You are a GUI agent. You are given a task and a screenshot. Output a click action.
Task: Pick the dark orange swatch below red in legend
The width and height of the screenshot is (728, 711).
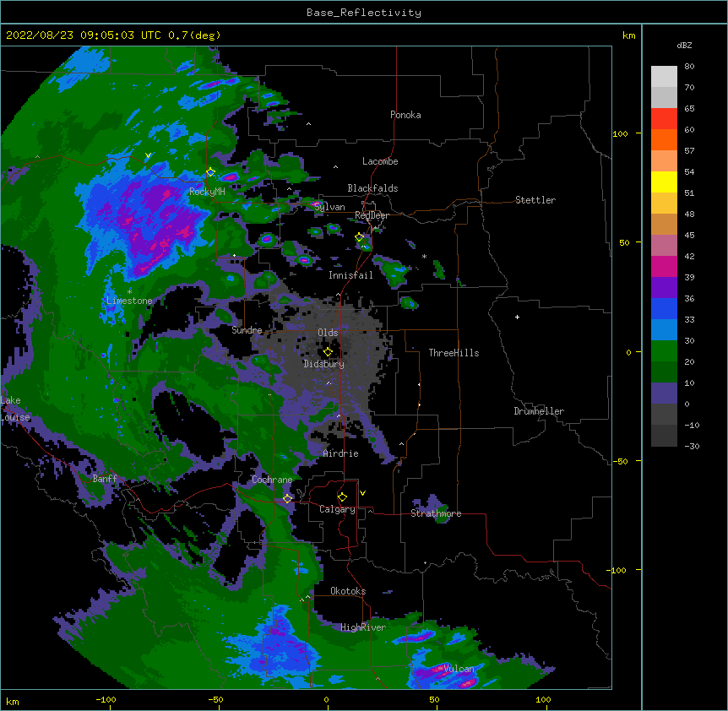click(x=664, y=139)
